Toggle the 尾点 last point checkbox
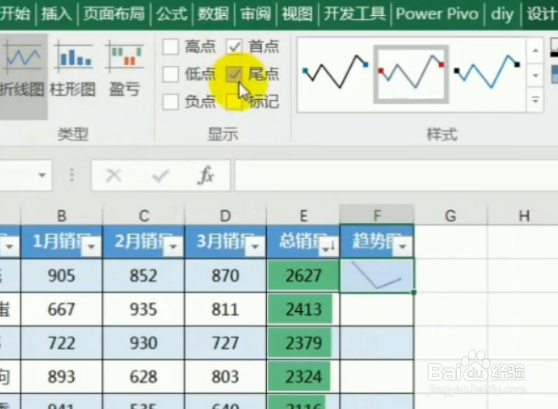This screenshot has width=558, height=409. 234,74
